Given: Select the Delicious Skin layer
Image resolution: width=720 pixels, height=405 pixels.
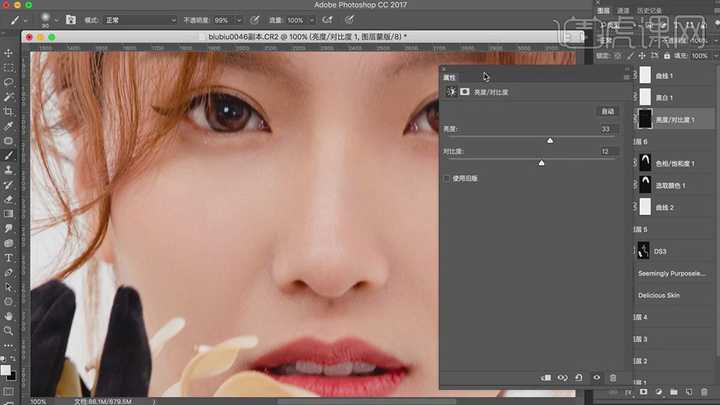Looking at the screenshot, I should pyautogui.click(x=659, y=295).
